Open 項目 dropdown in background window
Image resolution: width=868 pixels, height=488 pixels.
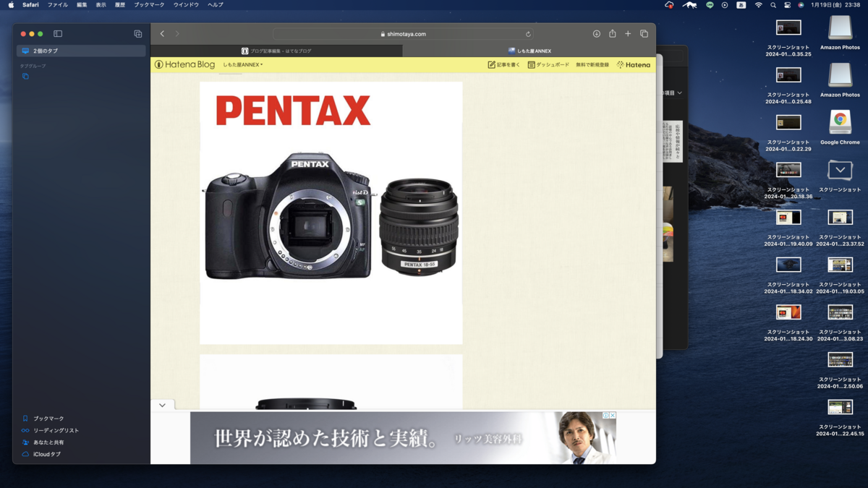click(x=671, y=93)
